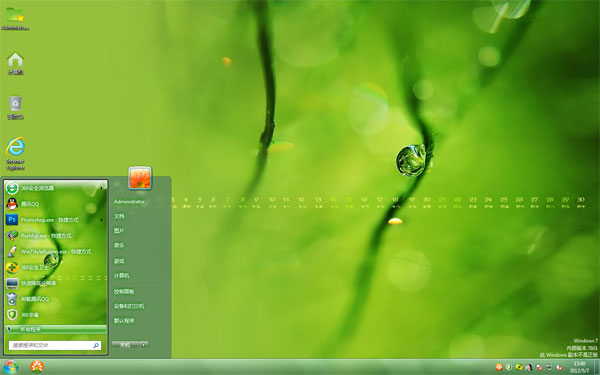Click the orange input method tray icon
The image size is (600, 375).
point(499,367)
